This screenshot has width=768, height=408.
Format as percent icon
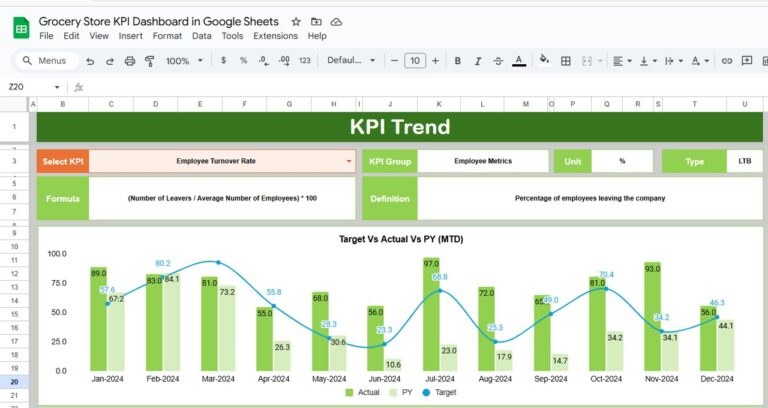[x=243, y=60]
